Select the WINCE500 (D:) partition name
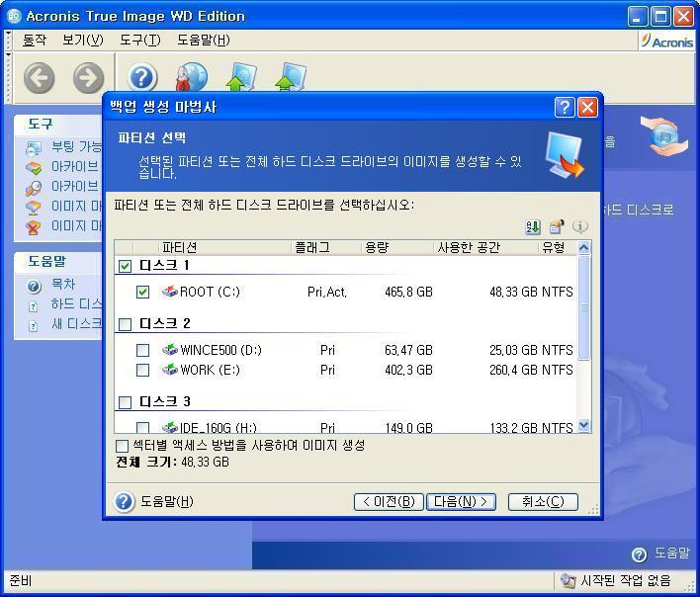The height and width of the screenshot is (597, 700). 221,350
